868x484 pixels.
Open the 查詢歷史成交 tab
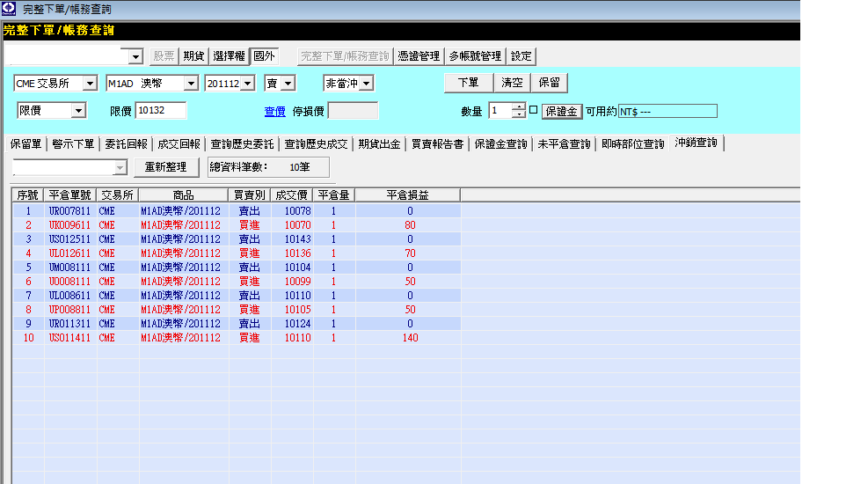pyautogui.click(x=316, y=144)
